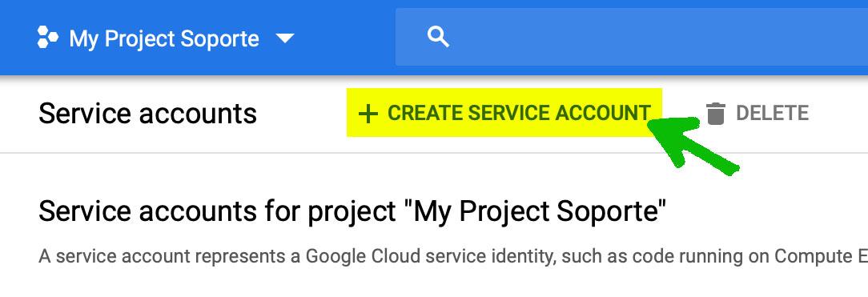Viewport: 868px width, 297px height.
Task: Click the magnifying glass search icon
Action: click(x=439, y=38)
